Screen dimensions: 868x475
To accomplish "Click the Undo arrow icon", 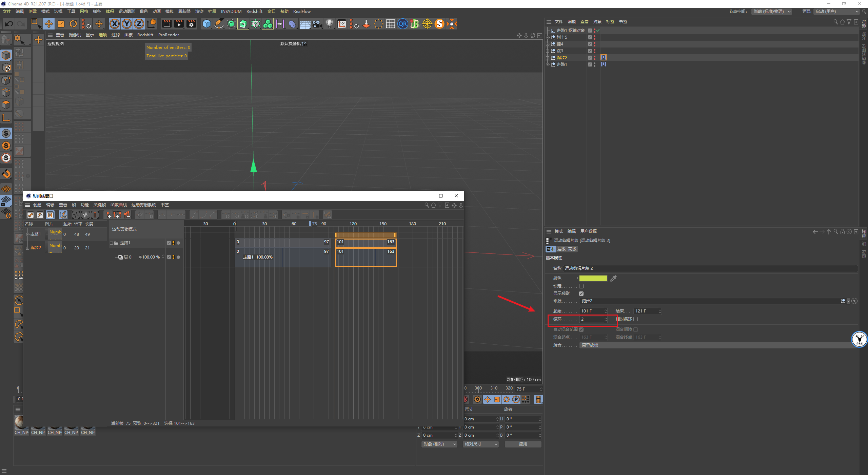I will 9,24.
